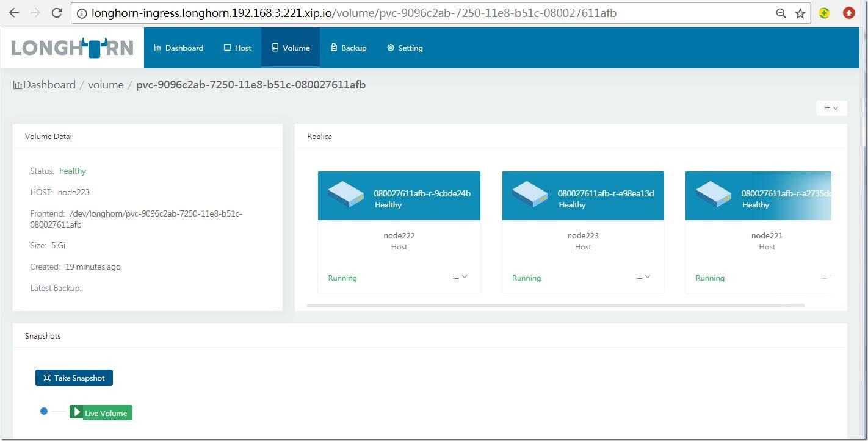This screenshot has width=868, height=441.
Task: Click the Frontend device path
Action: coord(136,219)
